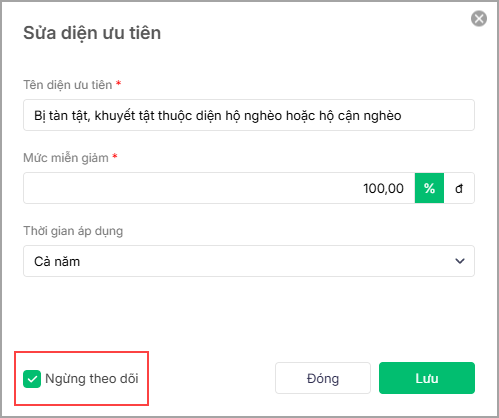Switch discount unit to đ currency
499x418 pixels.
click(459, 188)
